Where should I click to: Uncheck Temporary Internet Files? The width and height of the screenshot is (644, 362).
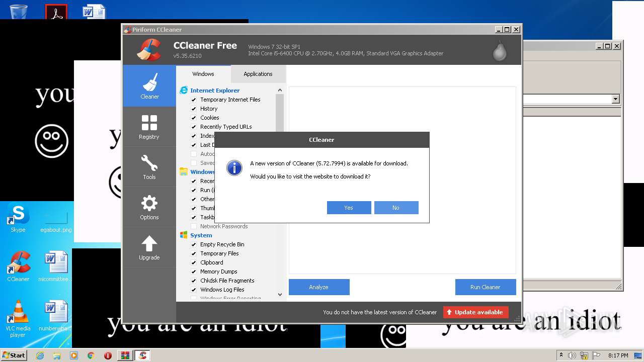point(194,100)
